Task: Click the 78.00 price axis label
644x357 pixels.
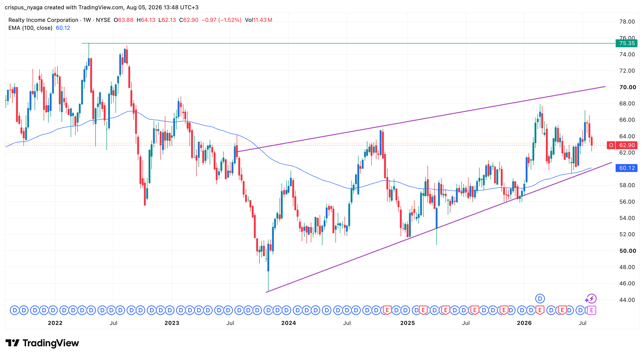Action: [x=627, y=21]
